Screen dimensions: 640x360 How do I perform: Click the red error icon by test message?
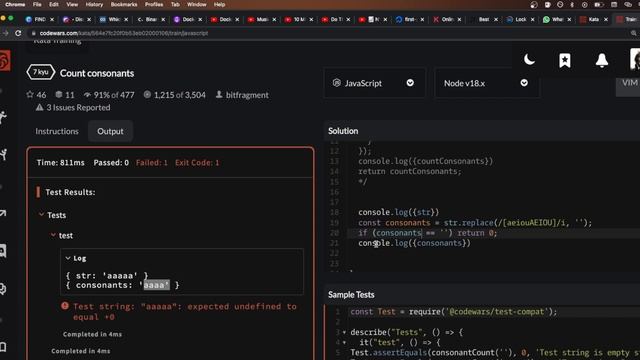tap(65, 306)
